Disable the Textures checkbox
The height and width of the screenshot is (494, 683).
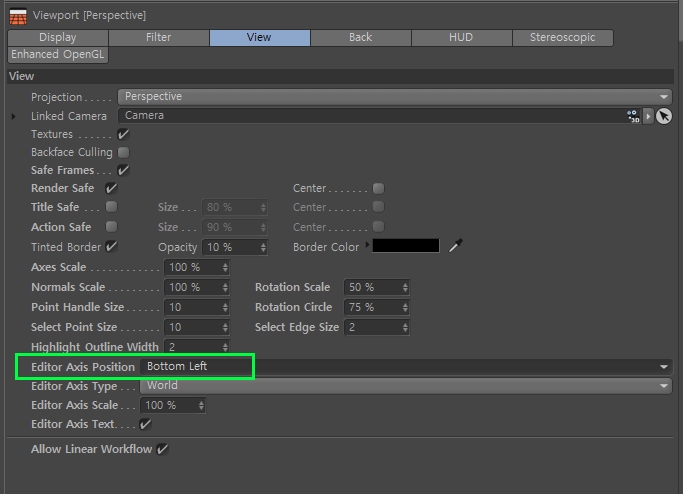point(124,134)
